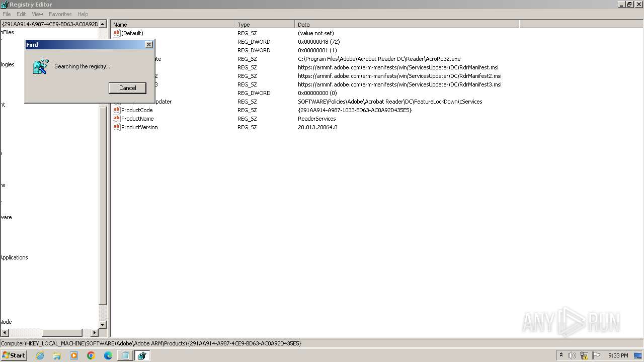Click the RdrManifest3.msi URL data cell

(399, 84)
